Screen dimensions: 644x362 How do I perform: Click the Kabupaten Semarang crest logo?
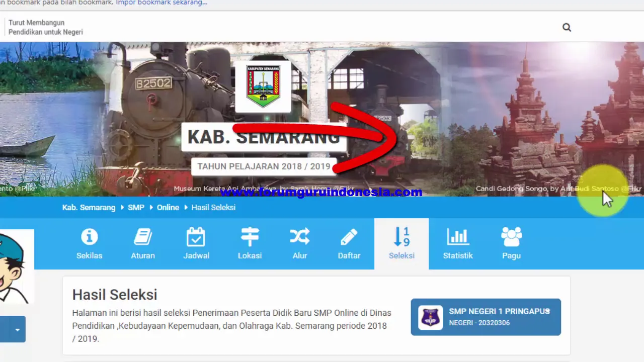263,86
